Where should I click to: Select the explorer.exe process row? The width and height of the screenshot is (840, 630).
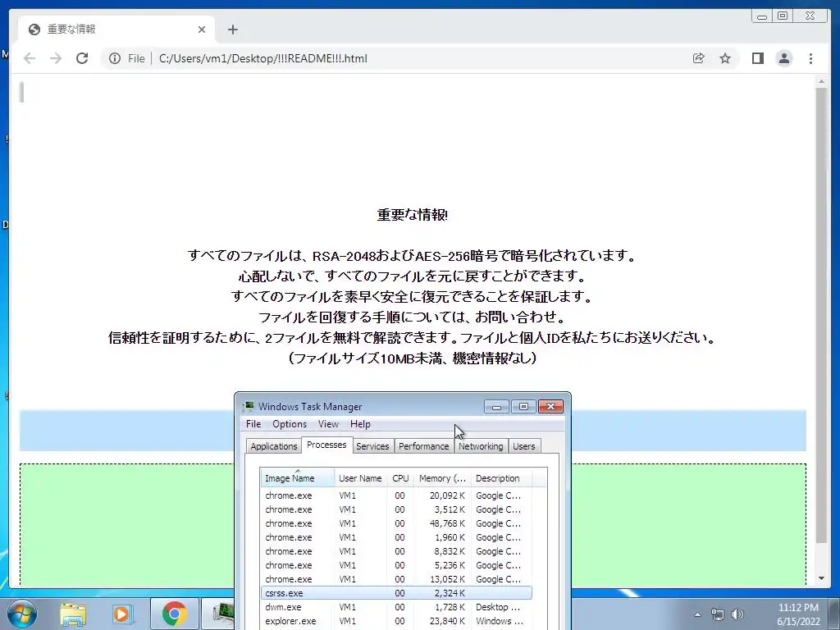(396, 621)
